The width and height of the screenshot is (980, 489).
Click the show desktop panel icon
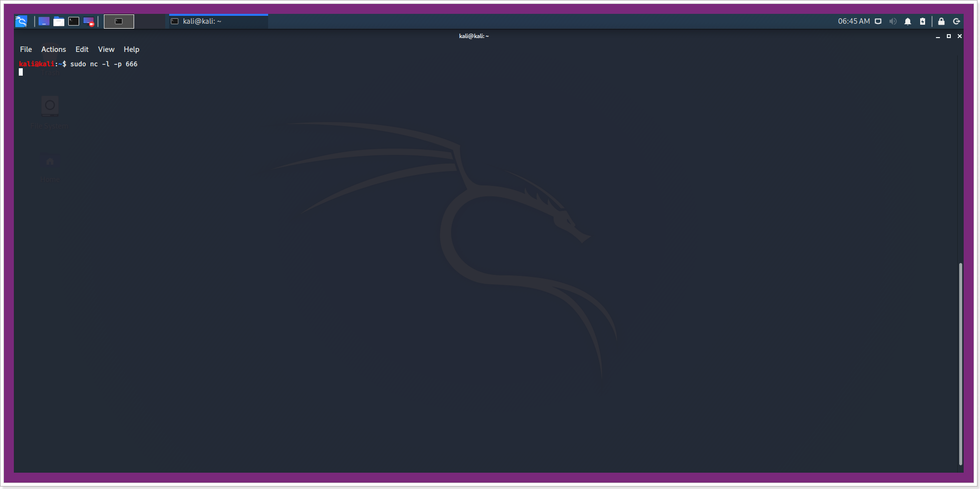coord(44,21)
